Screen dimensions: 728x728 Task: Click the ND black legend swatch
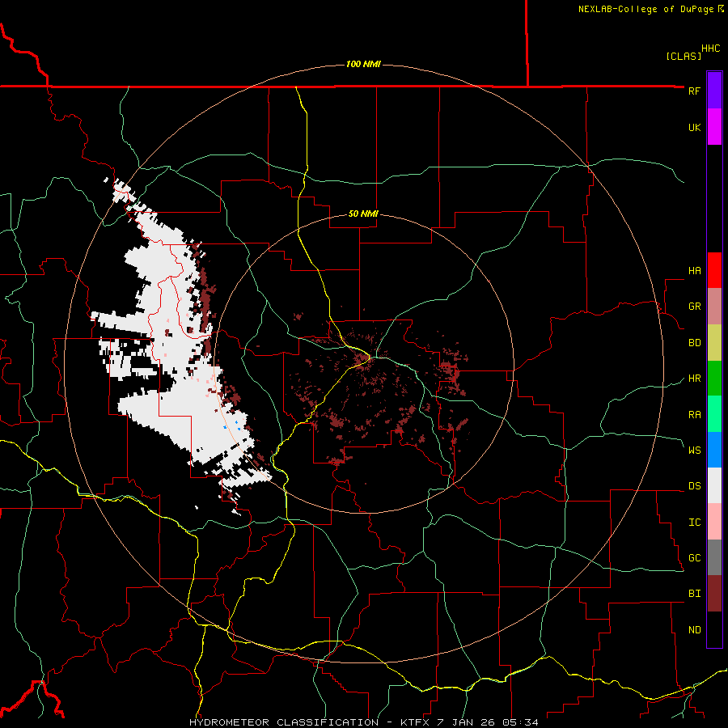pyautogui.click(x=714, y=629)
